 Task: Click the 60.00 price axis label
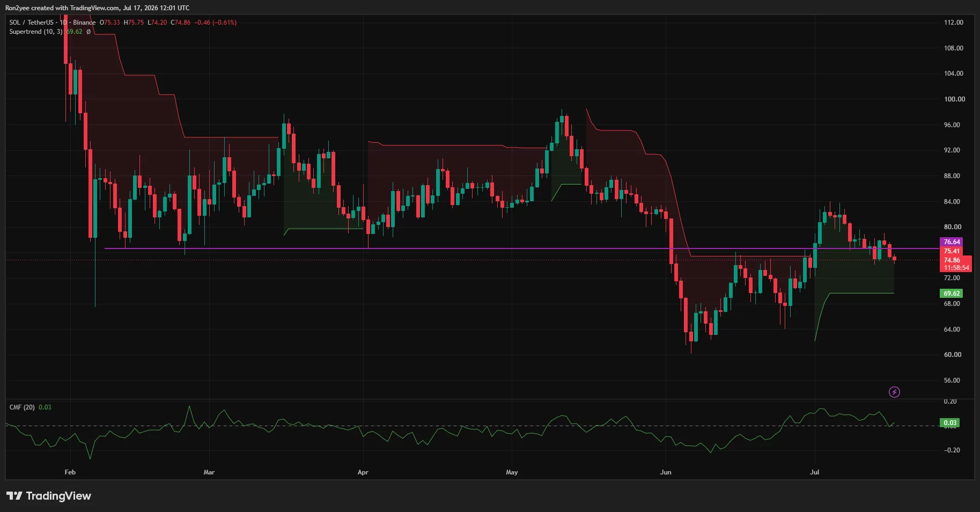[952, 355]
